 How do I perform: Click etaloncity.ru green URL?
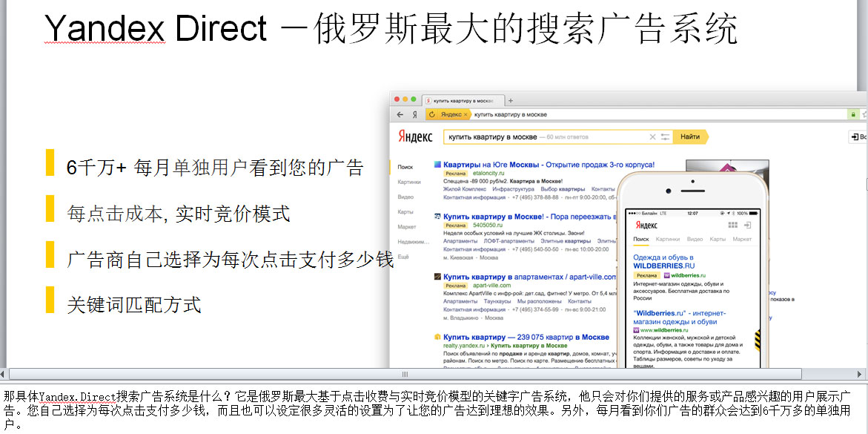coord(488,174)
